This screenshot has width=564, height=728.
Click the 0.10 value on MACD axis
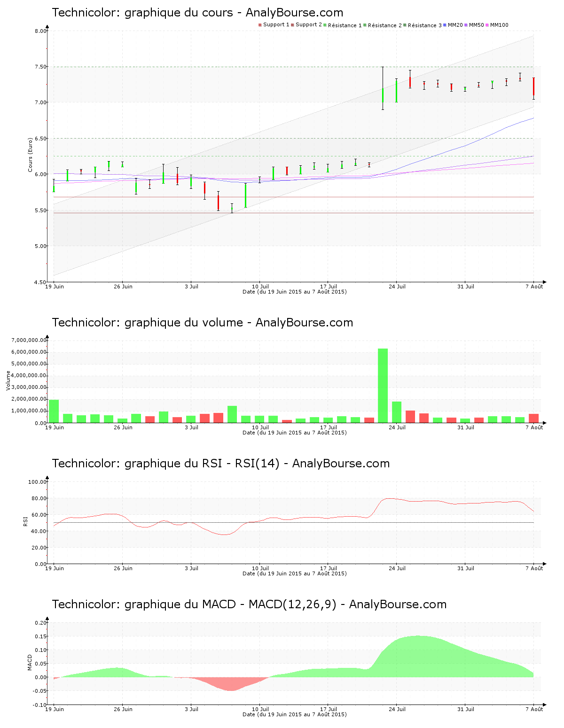(40, 650)
